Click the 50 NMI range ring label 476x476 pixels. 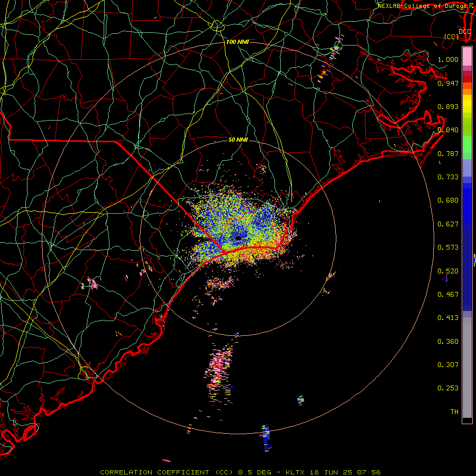coord(238,140)
